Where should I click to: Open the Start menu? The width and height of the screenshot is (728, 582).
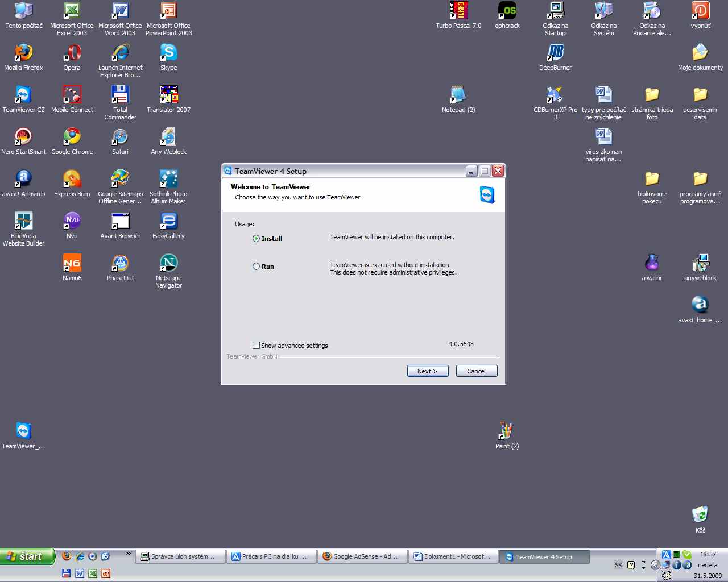tap(27, 556)
